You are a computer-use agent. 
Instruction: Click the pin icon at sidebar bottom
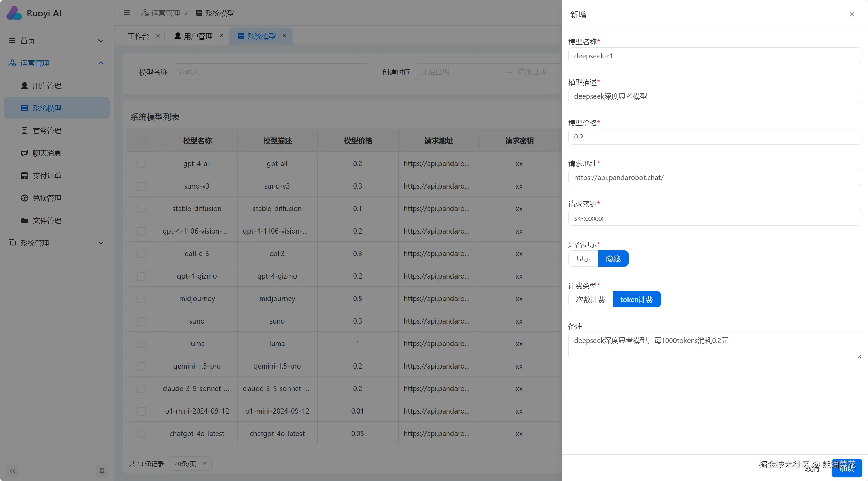pyautogui.click(x=102, y=471)
